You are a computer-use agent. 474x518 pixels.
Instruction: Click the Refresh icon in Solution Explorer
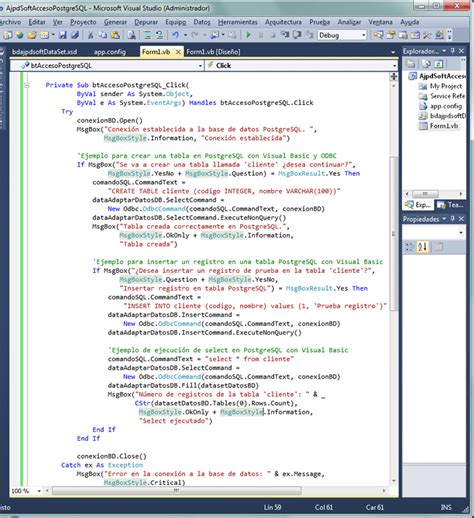point(438,63)
